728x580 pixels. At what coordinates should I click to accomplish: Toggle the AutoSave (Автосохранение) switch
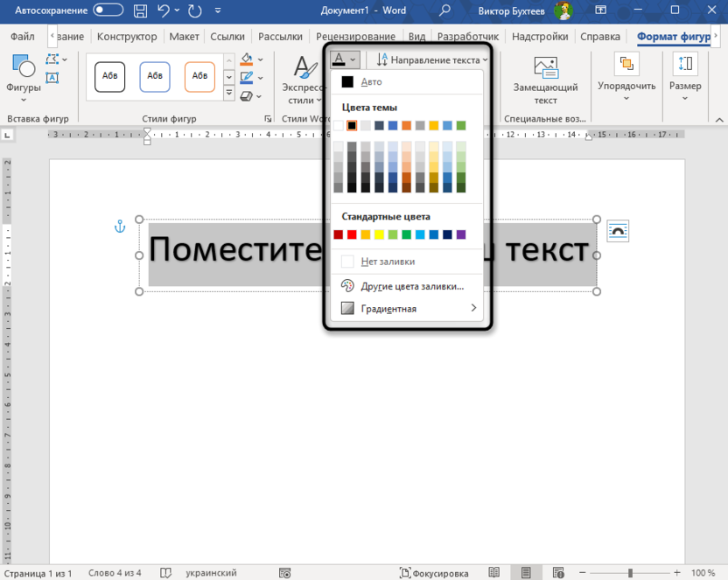tap(108, 10)
